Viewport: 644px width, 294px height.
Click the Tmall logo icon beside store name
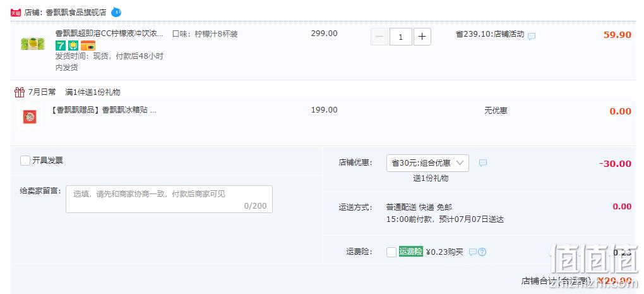[16, 13]
